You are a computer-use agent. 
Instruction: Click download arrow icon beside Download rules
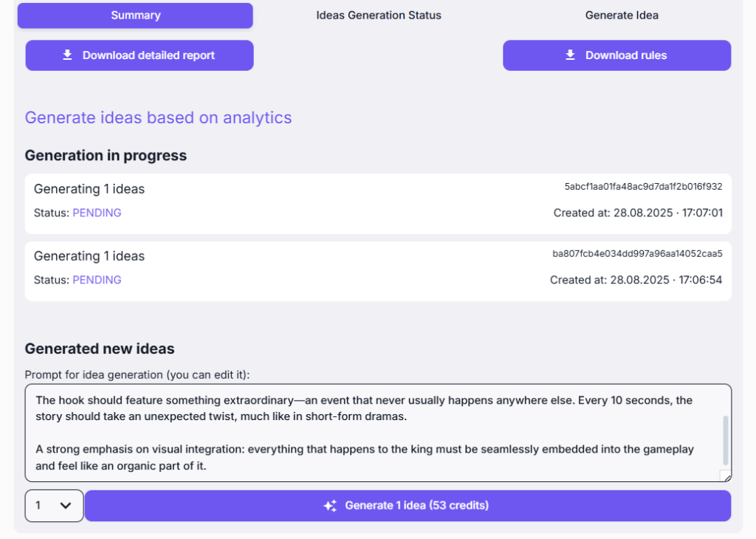[x=570, y=55]
